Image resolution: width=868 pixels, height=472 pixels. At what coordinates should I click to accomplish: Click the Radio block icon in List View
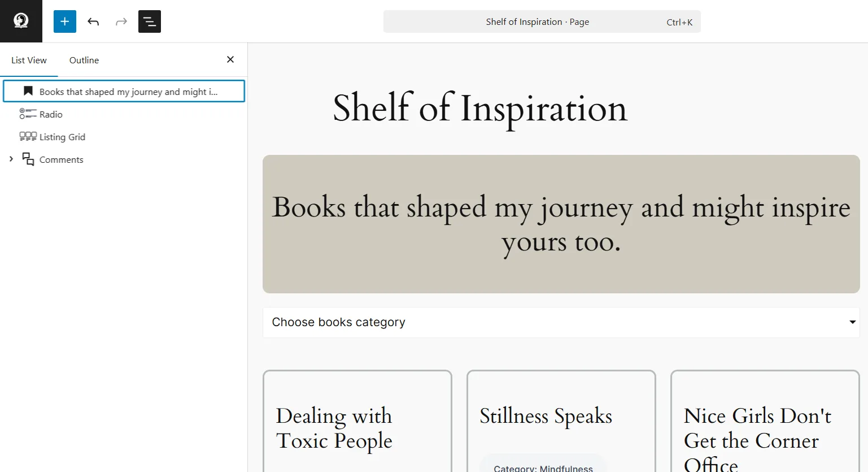(x=27, y=114)
